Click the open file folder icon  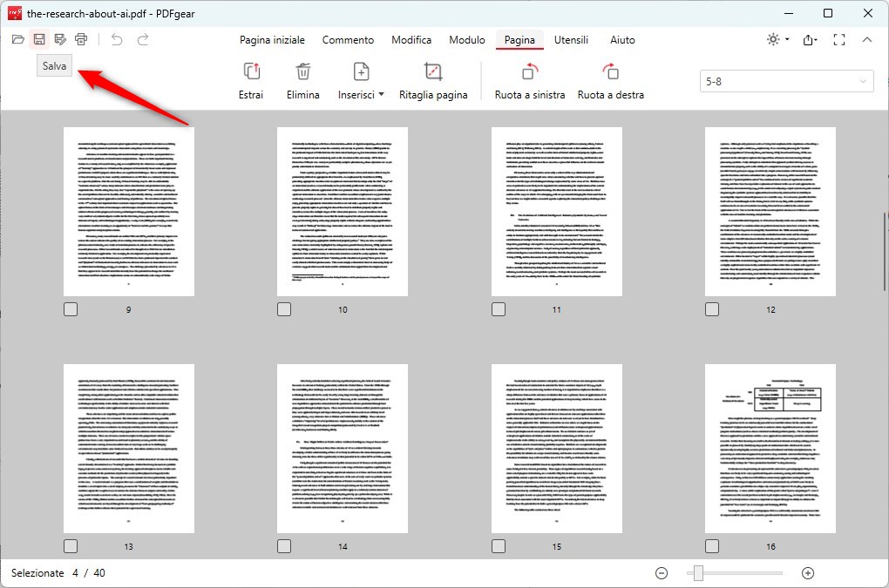point(17,38)
